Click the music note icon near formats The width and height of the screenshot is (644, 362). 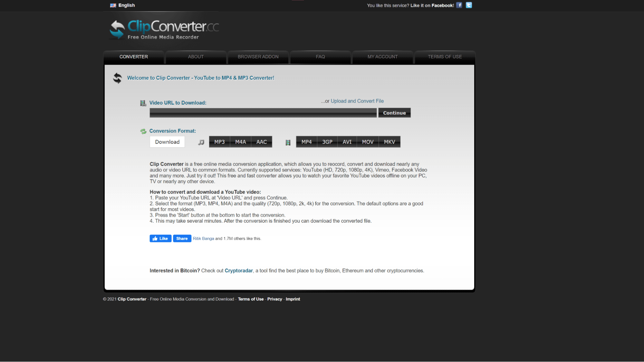[201, 142]
